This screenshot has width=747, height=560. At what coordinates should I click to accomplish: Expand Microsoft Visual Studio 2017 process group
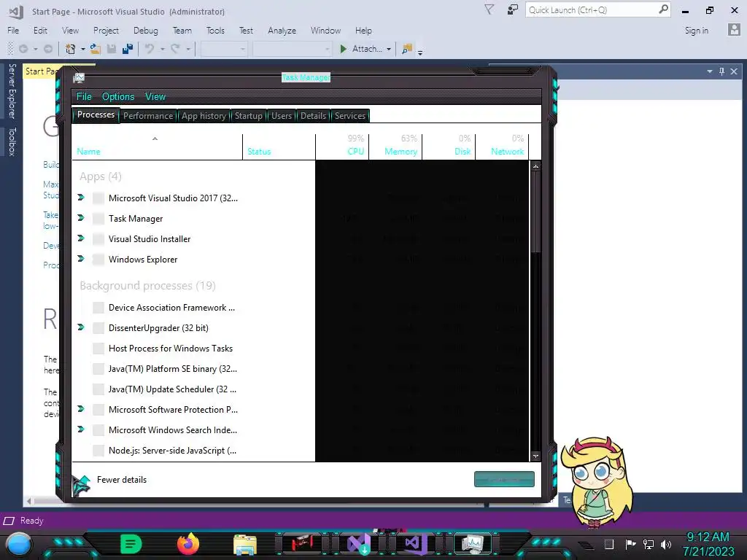(x=81, y=197)
